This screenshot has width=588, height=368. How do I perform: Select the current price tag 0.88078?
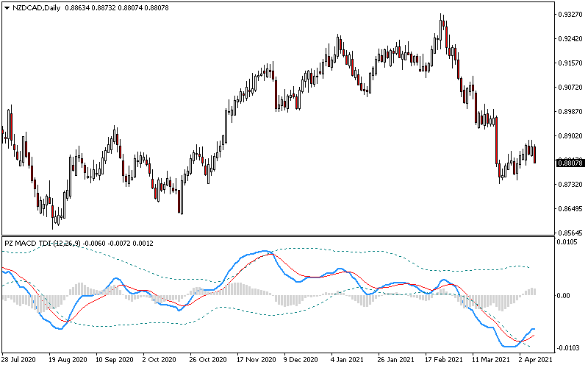(x=570, y=163)
